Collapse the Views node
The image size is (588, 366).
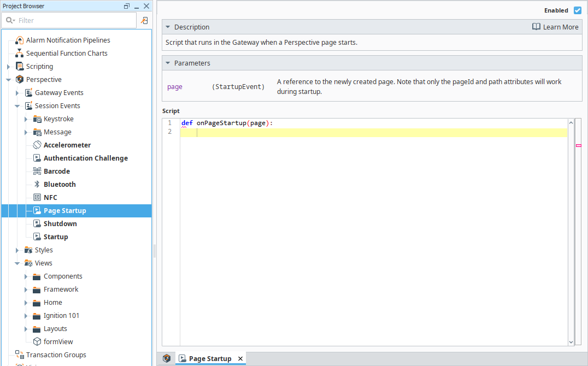[x=17, y=263]
